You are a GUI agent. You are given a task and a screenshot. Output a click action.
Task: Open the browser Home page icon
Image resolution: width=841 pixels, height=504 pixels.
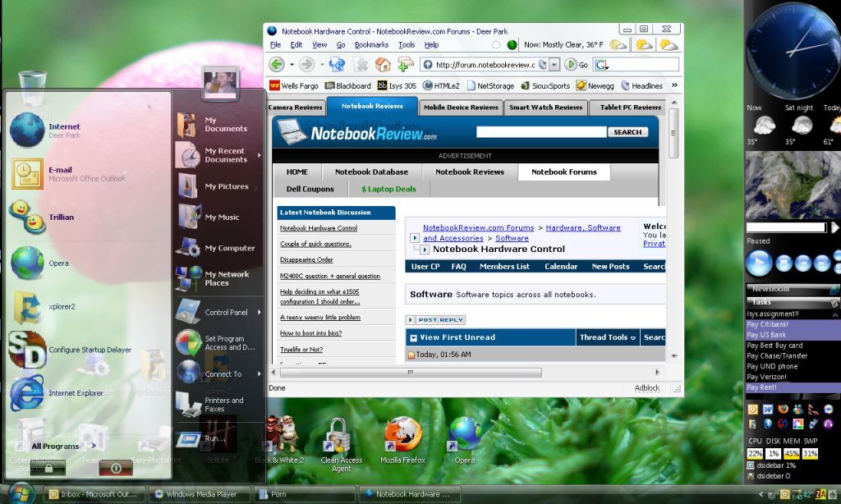tap(383, 65)
